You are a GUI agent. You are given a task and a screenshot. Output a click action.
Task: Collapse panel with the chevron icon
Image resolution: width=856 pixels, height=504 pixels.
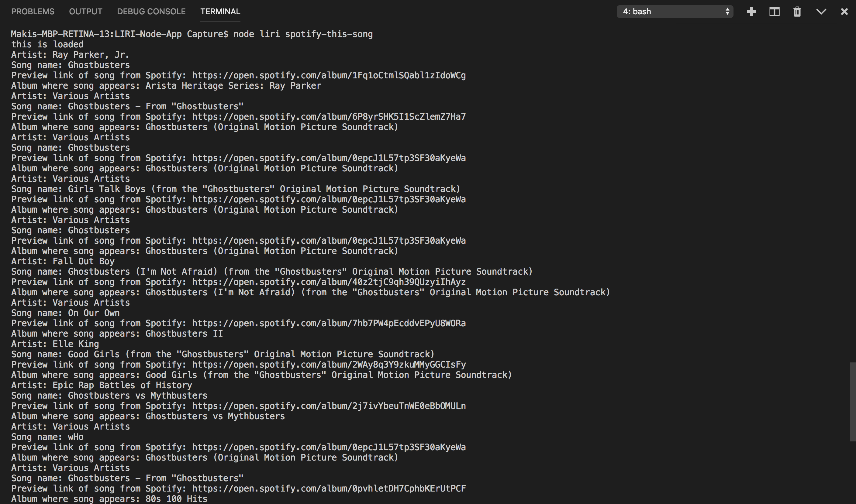pos(821,12)
